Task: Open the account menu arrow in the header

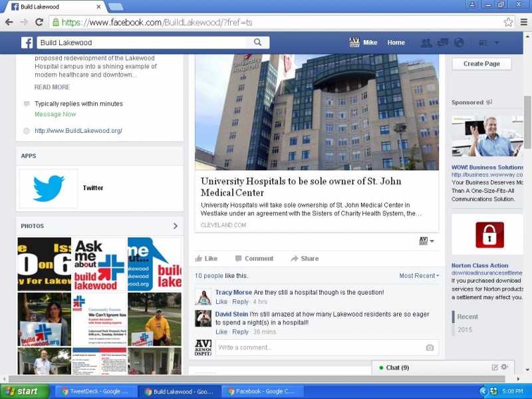Action: [497, 43]
